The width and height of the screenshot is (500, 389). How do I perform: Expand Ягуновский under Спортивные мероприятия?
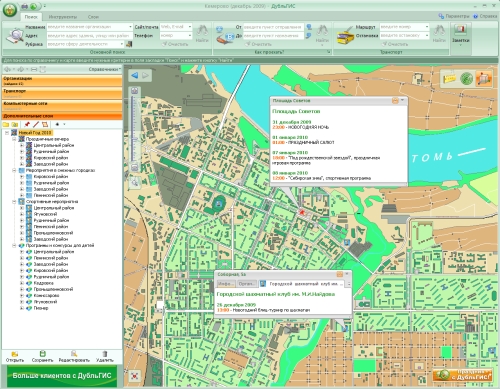click(22, 214)
